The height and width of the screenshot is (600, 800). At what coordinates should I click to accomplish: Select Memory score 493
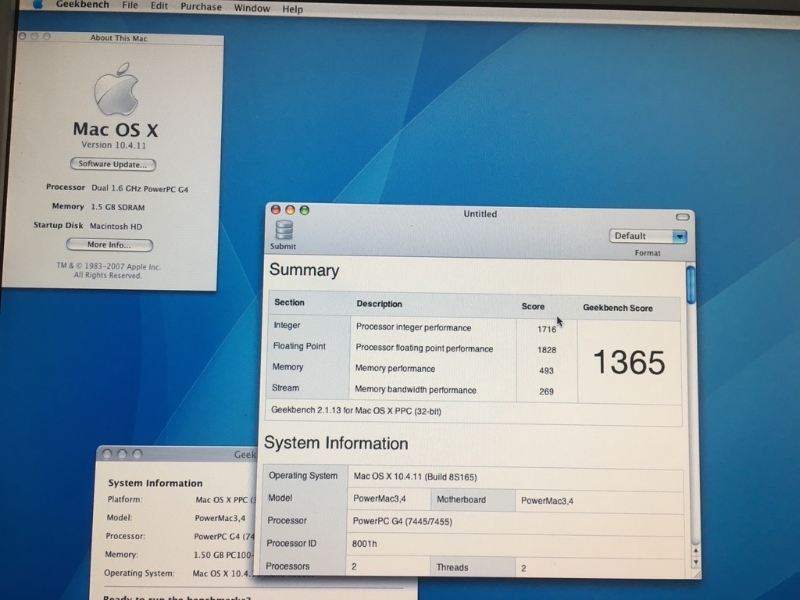(x=546, y=371)
